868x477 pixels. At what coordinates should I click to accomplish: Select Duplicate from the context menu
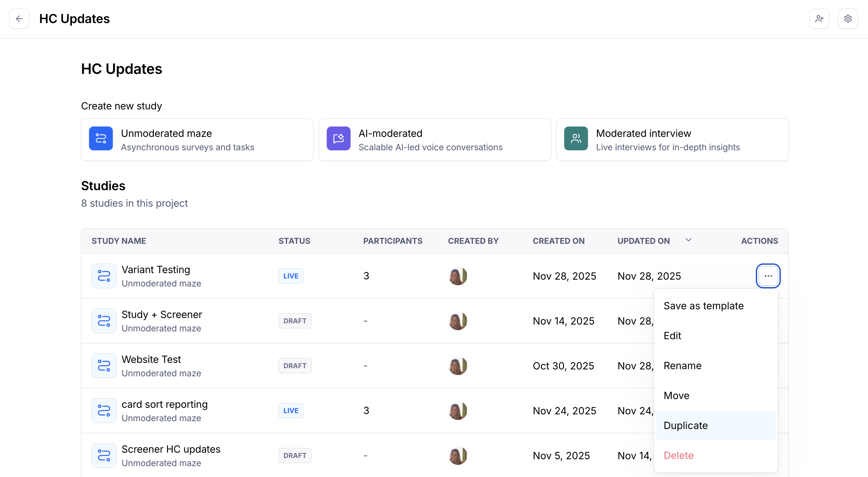point(685,426)
